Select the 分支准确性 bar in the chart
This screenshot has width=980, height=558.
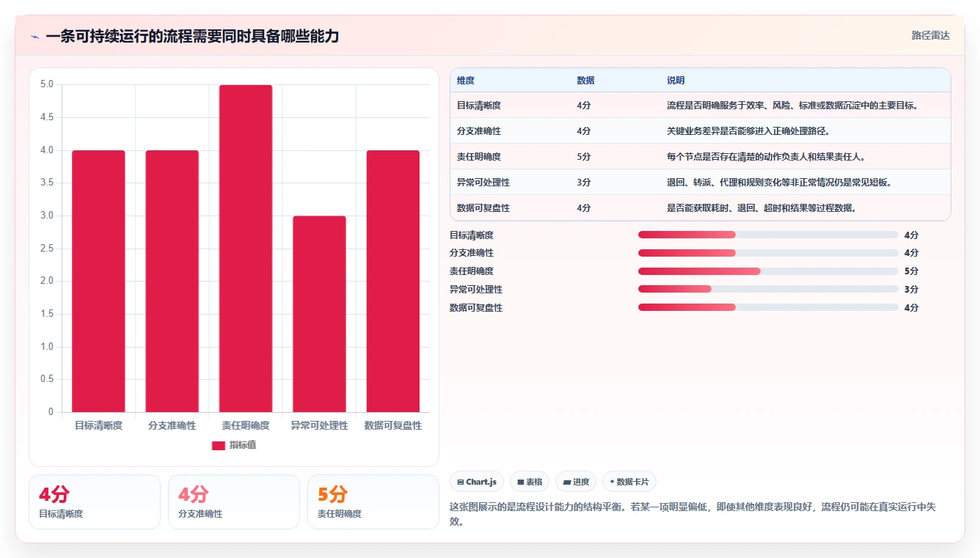(172, 281)
